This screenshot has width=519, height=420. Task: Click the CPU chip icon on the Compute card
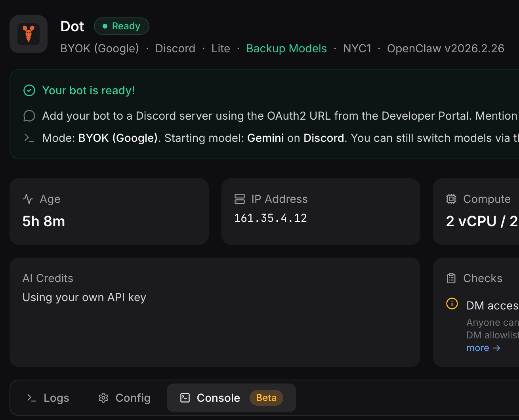tap(451, 199)
